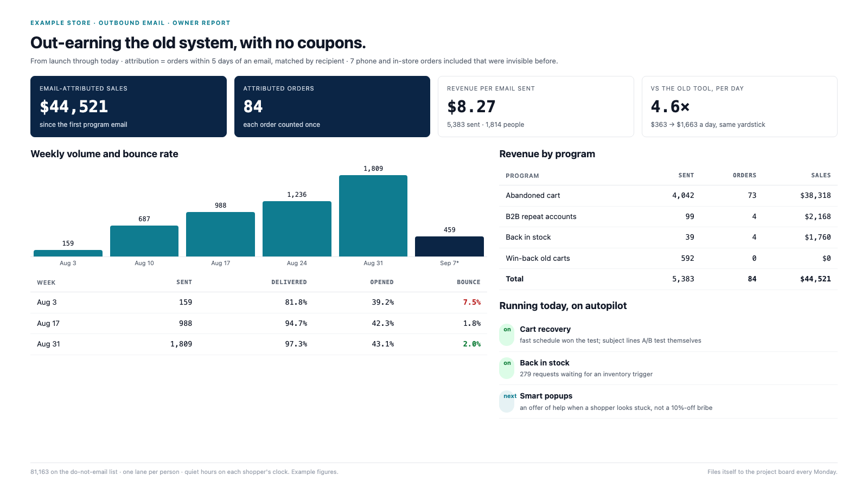Click the 1.8% bounce value
The image size is (868, 488).
[471, 323]
